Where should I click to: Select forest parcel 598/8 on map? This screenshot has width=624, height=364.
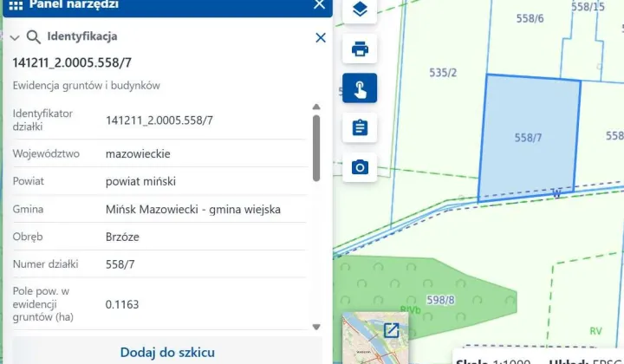(440, 300)
